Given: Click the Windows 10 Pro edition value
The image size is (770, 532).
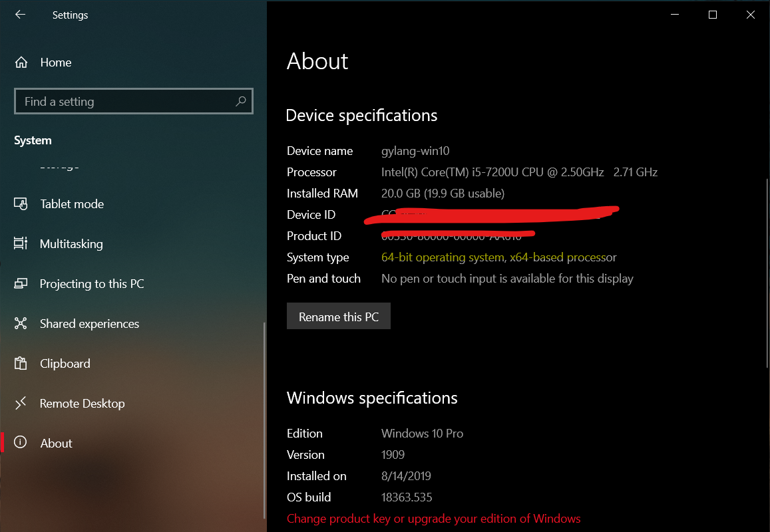Looking at the screenshot, I should tap(423, 434).
